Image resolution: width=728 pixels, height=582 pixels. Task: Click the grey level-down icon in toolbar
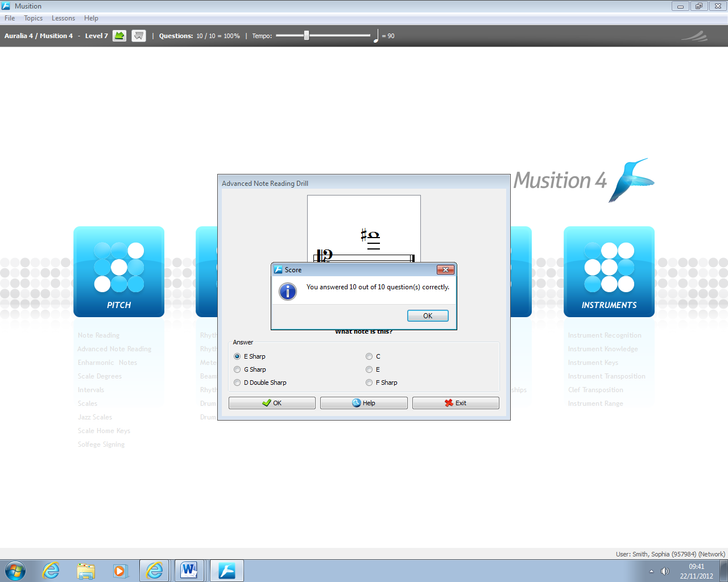click(x=139, y=36)
